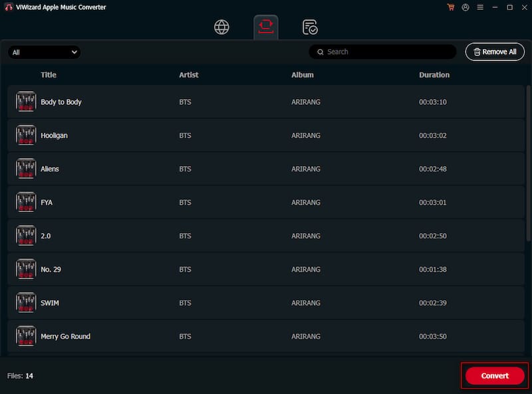
Task: Open the converted history tab
Action: 310,27
